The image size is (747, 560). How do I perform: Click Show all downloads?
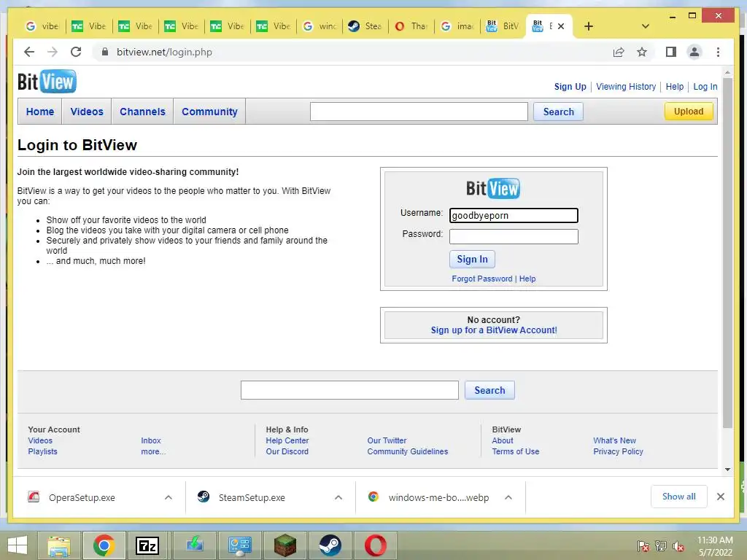[x=679, y=497]
